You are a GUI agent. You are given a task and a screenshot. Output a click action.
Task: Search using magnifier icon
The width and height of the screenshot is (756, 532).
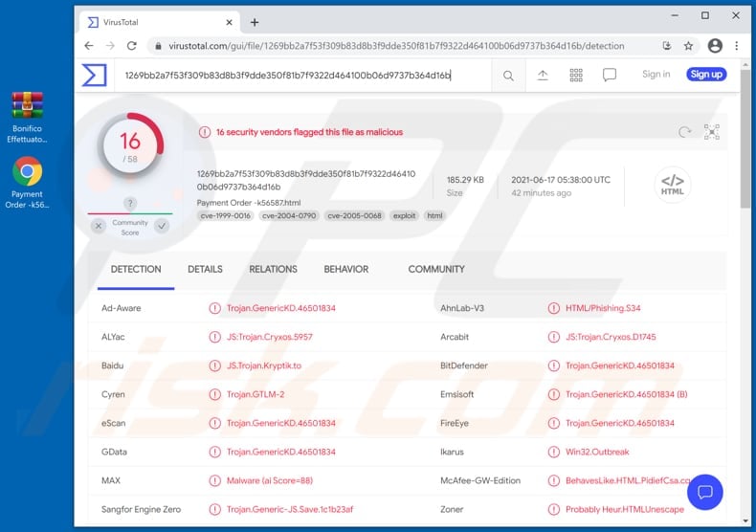coord(508,76)
